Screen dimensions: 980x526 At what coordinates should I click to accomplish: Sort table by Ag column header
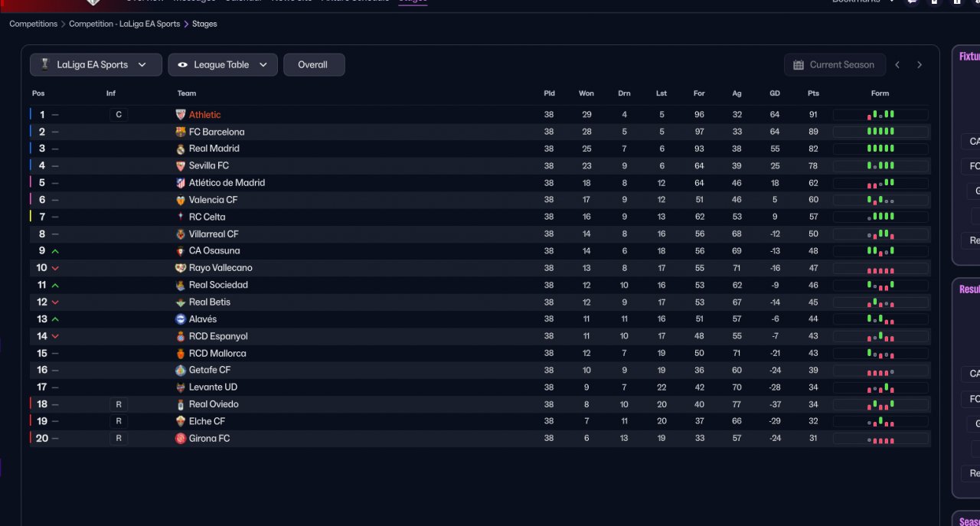tap(737, 93)
